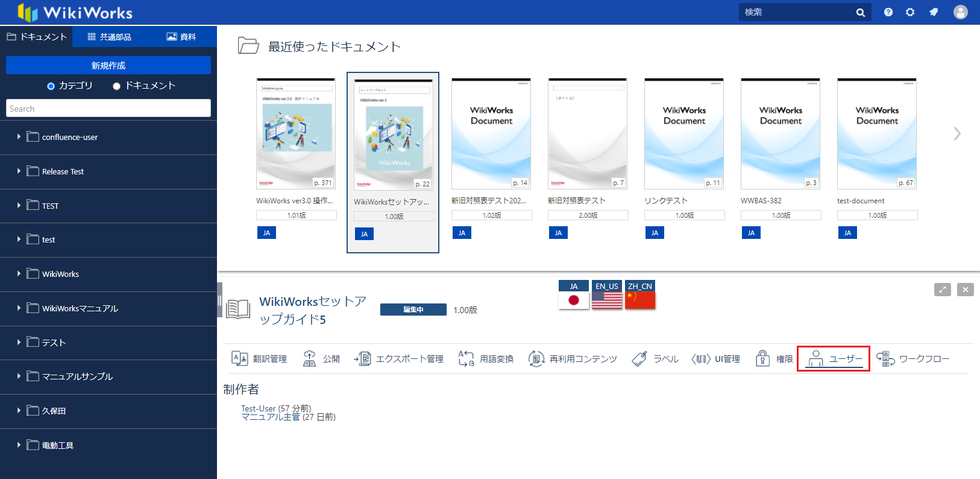Image resolution: width=980 pixels, height=479 pixels.
Task: Expand the confluence-user folder
Action: [19, 137]
